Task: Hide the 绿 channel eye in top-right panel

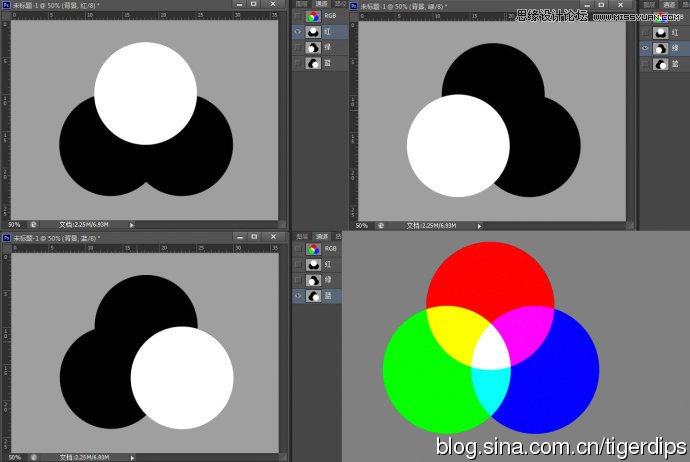Action: [645, 48]
